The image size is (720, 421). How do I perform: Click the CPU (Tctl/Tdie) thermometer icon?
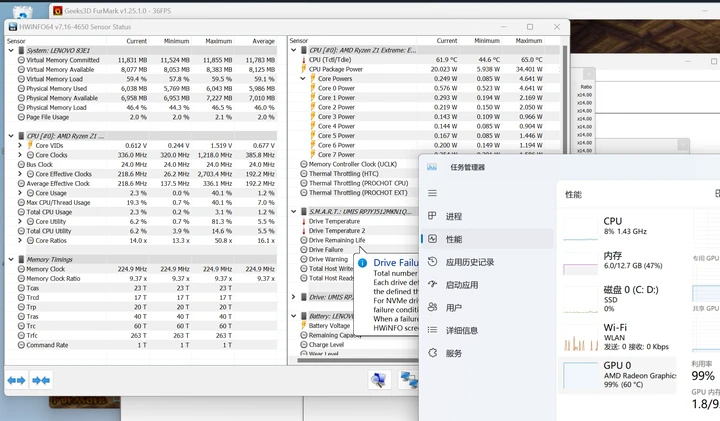pos(303,60)
